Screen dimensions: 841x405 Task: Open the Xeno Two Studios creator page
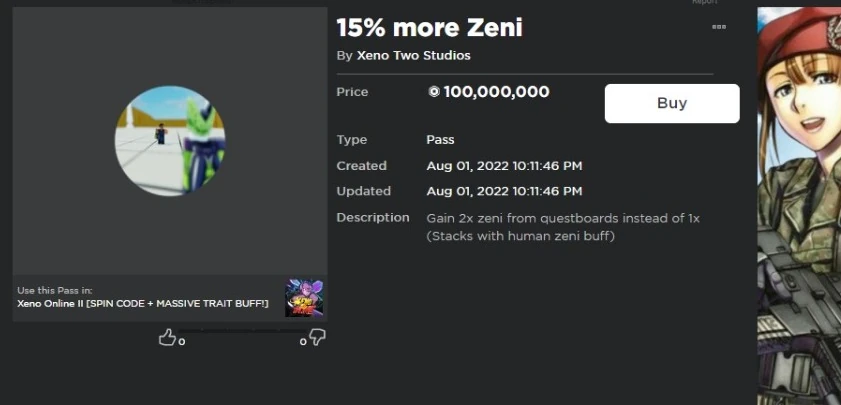click(x=413, y=56)
